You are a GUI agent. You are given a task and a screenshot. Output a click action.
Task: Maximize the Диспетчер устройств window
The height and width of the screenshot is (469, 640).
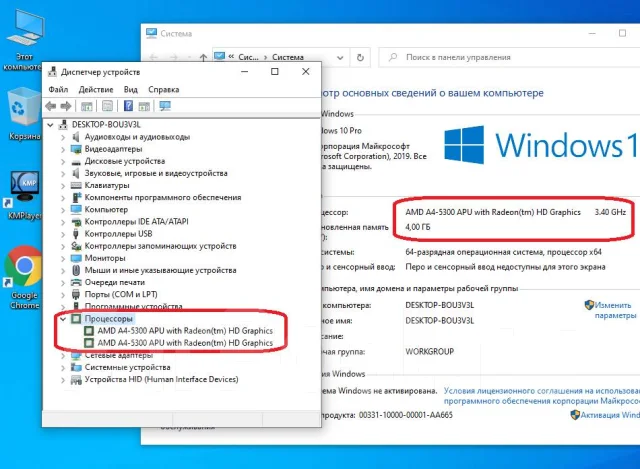275,72
